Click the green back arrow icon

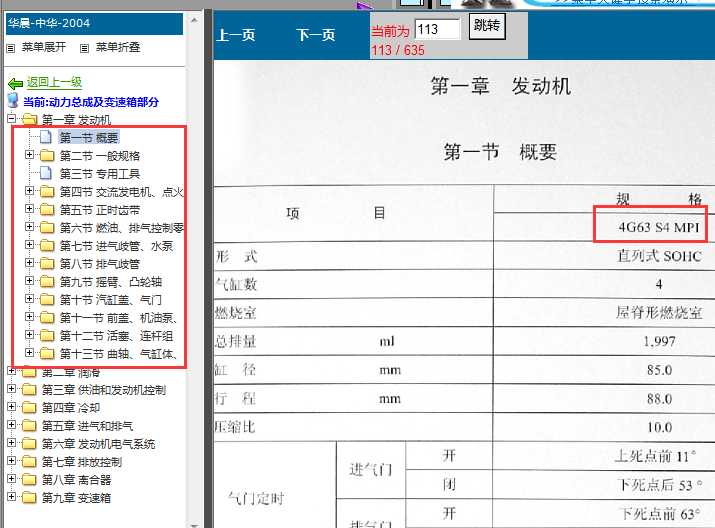pyautogui.click(x=15, y=84)
